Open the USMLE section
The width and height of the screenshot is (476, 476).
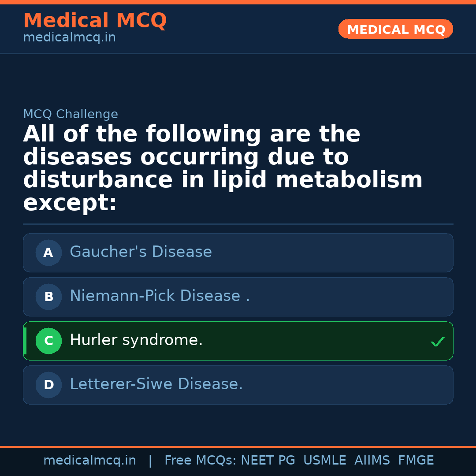click(325, 460)
